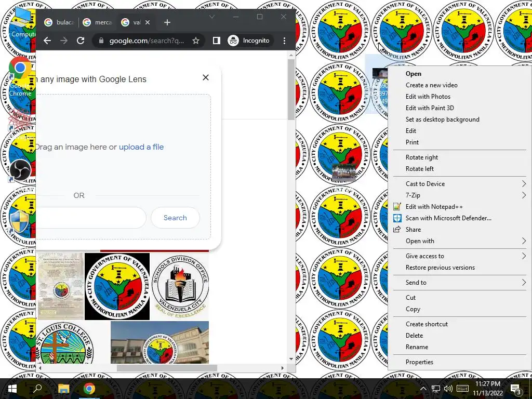The width and height of the screenshot is (532, 399).
Task: Open the tab search dropdown arrow
Action: coord(212,17)
